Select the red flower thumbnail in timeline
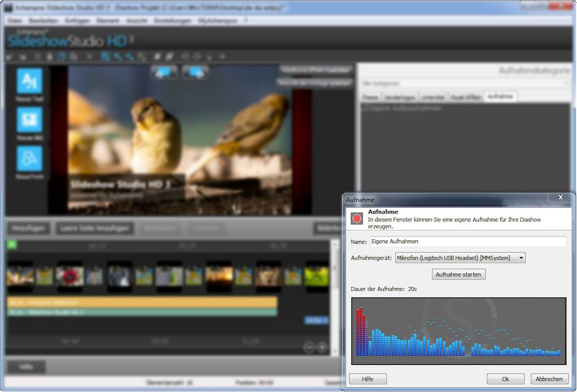The height and width of the screenshot is (392, 577). click(x=70, y=277)
